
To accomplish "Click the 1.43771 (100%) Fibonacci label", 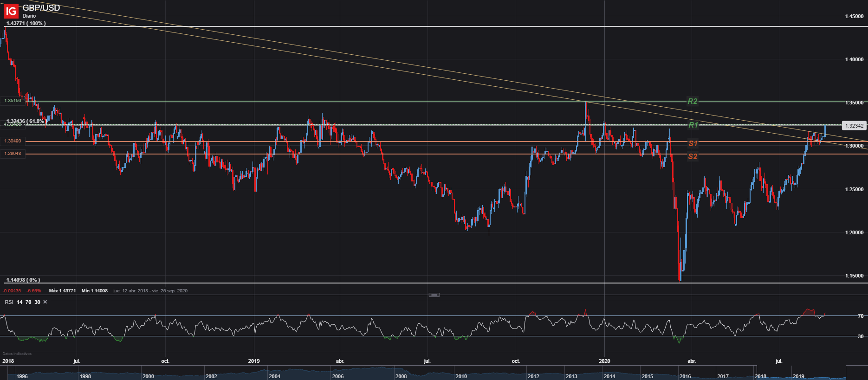I will click(x=26, y=23).
